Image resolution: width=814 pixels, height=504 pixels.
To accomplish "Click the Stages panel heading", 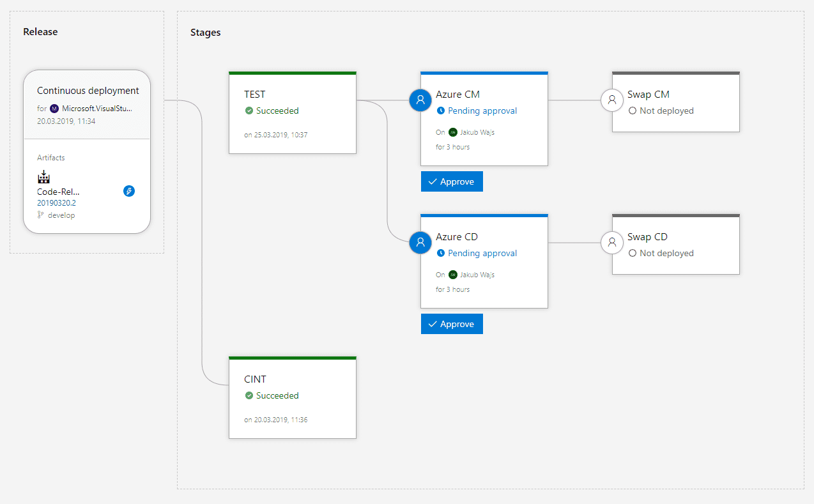I will click(206, 33).
